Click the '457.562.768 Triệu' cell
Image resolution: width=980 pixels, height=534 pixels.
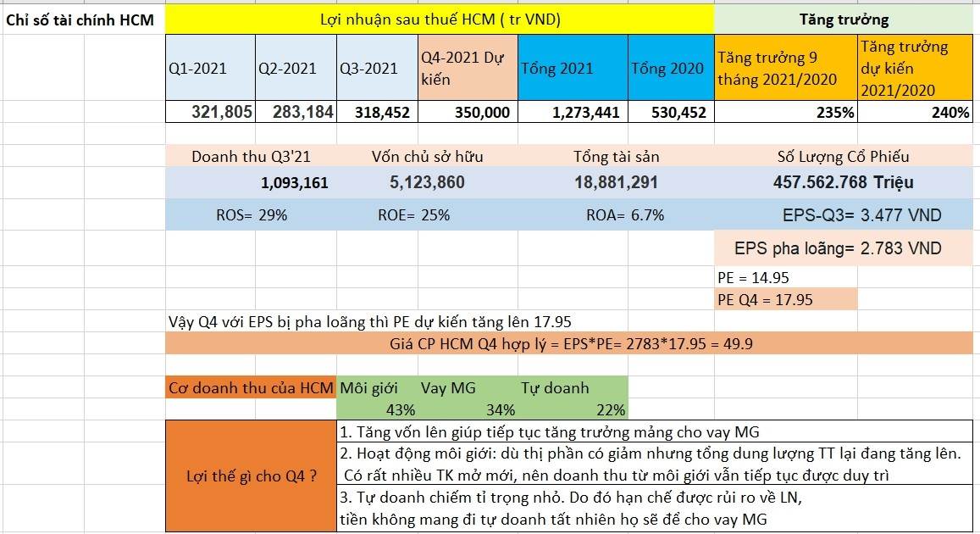pyautogui.click(x=843, y=182)
